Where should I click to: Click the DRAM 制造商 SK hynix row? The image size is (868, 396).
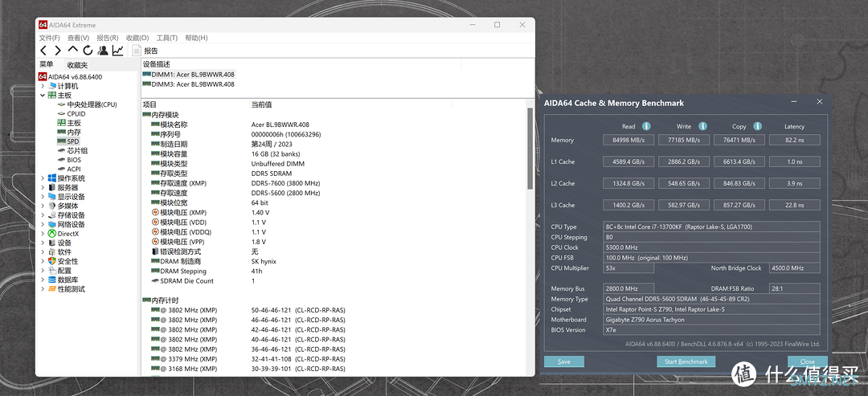tap(334, 261)
